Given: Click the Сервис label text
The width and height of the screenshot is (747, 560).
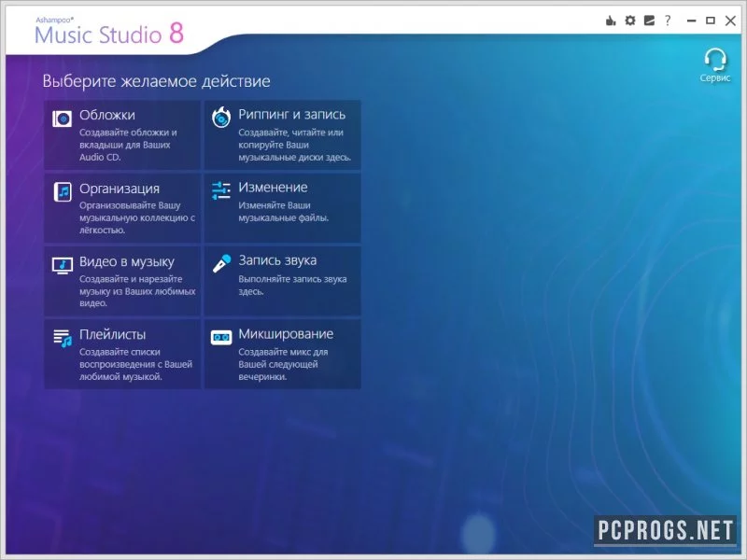Looking at the screenshot, I should tap(715, 77).
